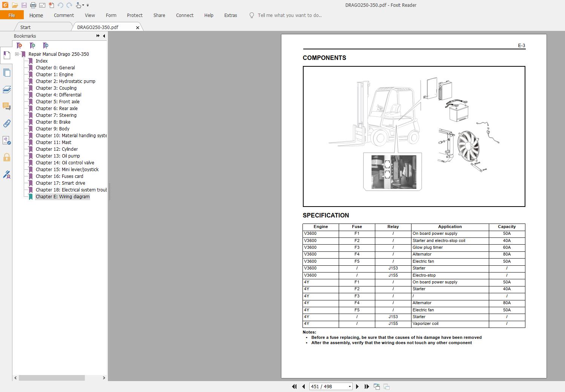Screen dimensions: 565x392
Task: Click the Undo arrow icon
Action: [60, 5]
